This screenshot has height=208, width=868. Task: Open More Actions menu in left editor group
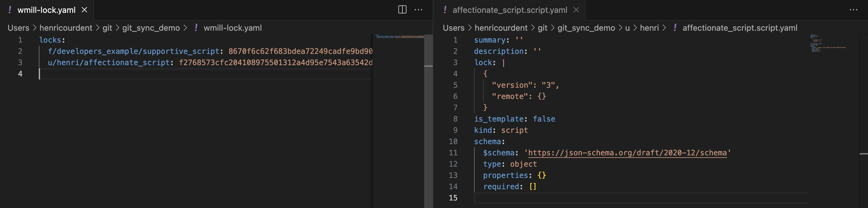[x=418, y=10]
